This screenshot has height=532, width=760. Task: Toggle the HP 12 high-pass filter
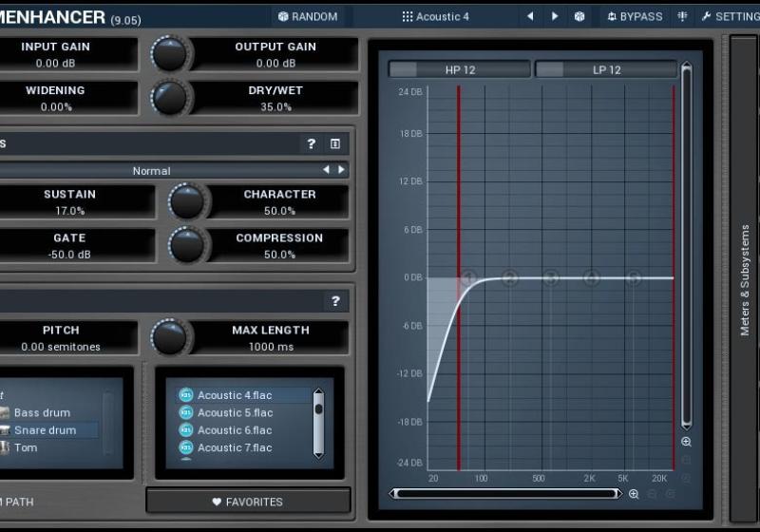click(x=460, y=69)
